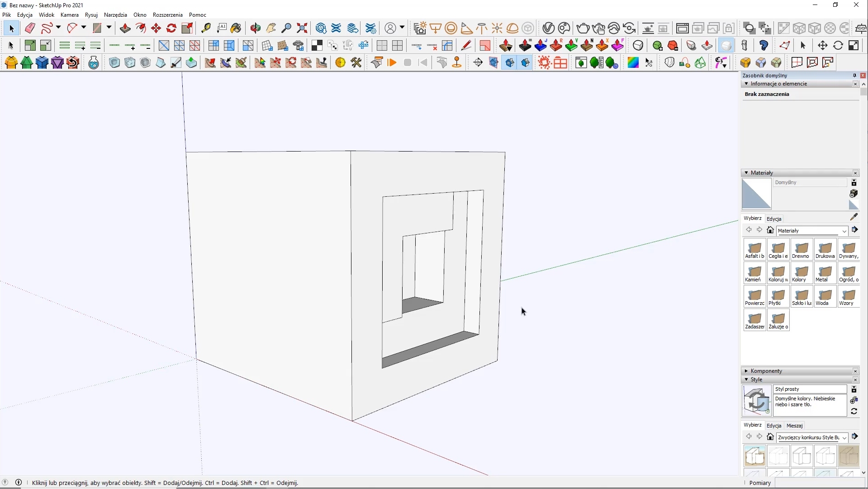The width and height of the screenshot is (868, 489).
Task: Open the Materiały collection dropdown
Action: click(x=844, y=231)
